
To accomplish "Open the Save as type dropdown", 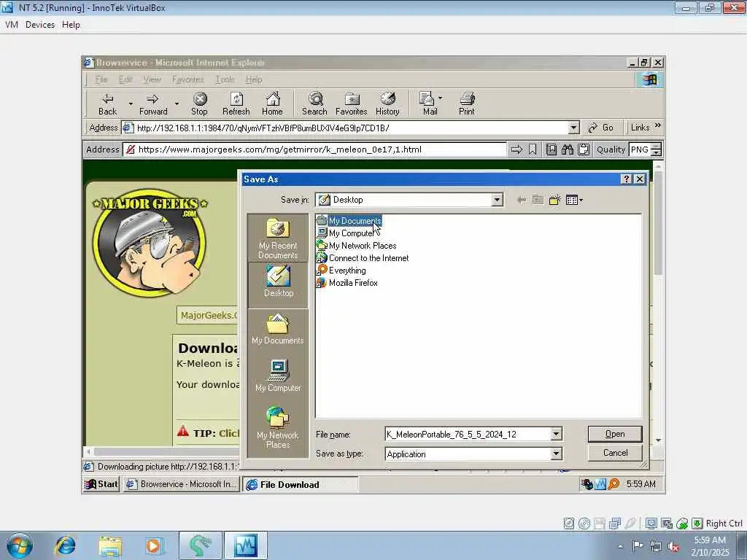I will 556,454.
